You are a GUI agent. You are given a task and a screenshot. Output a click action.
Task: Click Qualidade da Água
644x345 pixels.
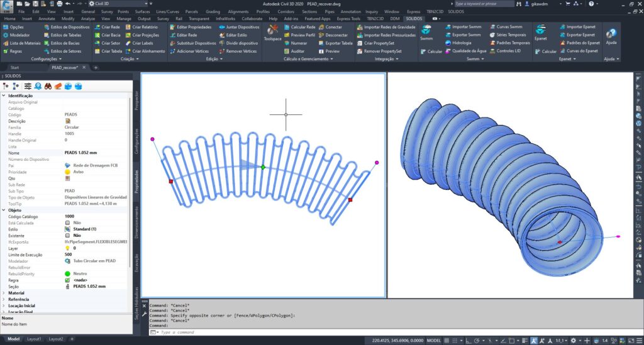tap(466, 52)
